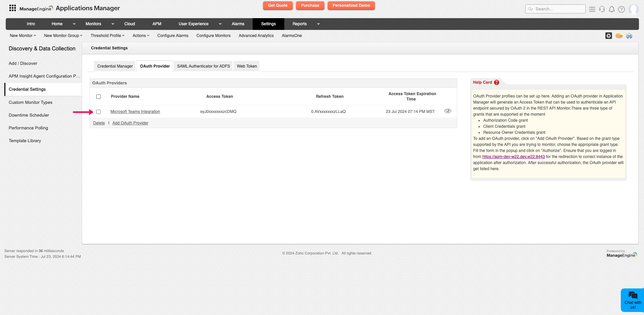This screenshot has height=315, width=644.
Task: Show tokens with the eye icon
Action: click(448, 111)
